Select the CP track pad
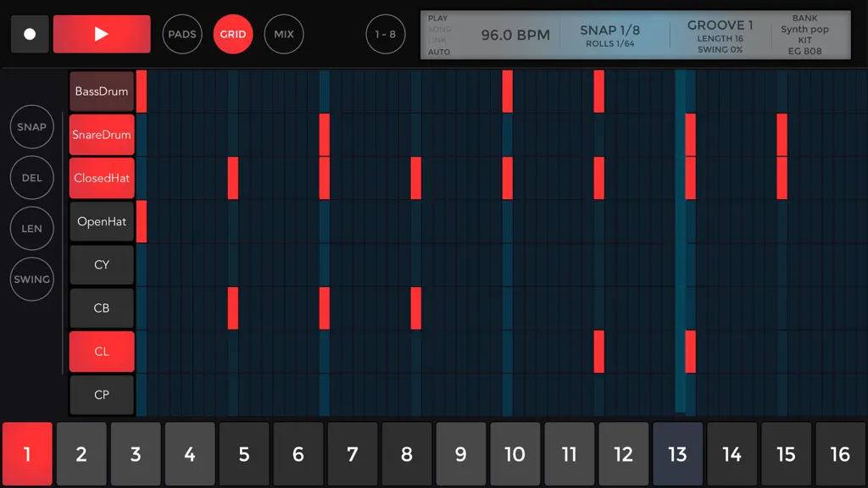Image resolution: width=868 pixels, height=488 pixels. (102, 395)
